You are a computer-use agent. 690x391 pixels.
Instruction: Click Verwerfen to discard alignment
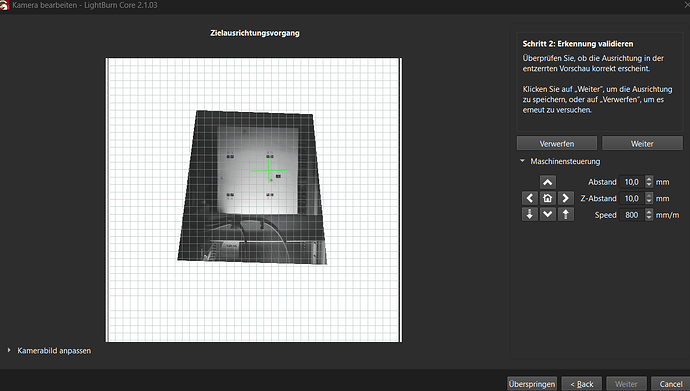pyautogui.click(x=557, y=143)
